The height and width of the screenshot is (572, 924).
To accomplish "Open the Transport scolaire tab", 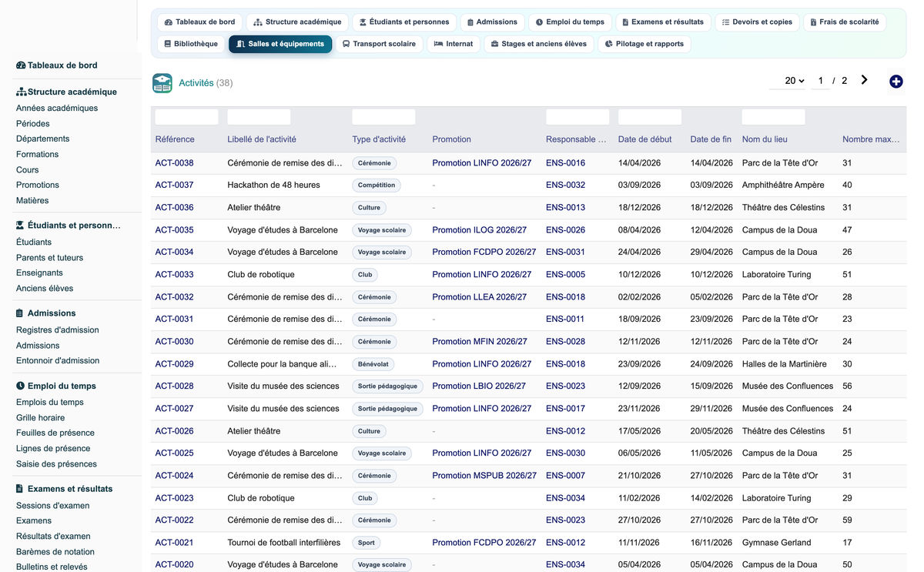I will [379, 44].
